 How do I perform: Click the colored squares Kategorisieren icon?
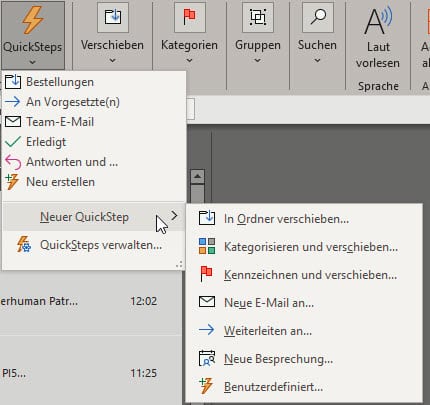click(x=207, y=246)
